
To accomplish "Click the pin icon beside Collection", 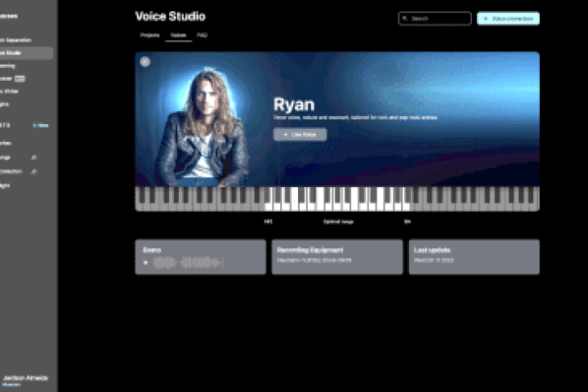I will coord(33,171).
